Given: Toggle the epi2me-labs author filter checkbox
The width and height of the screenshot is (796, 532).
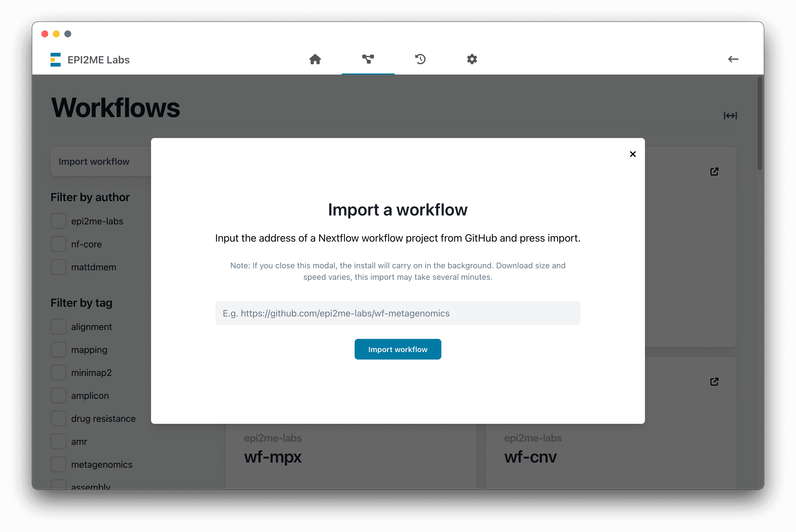Looking at the screenshot, I should point(58,220).
